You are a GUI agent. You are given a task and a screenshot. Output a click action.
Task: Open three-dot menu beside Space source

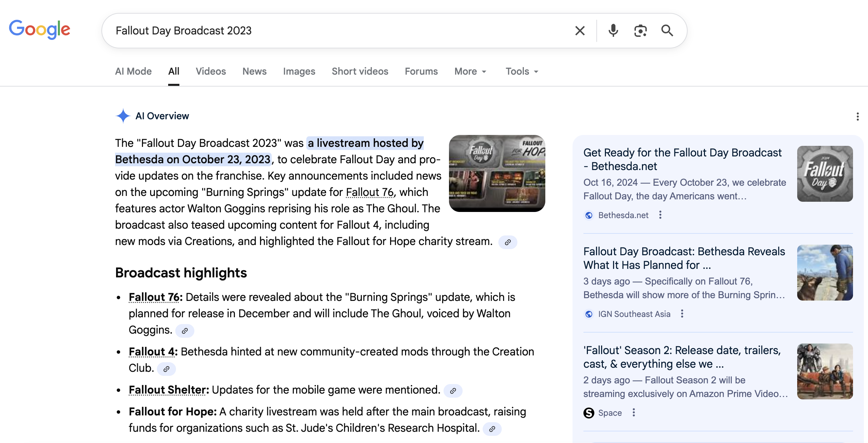[x=634, y=413]
